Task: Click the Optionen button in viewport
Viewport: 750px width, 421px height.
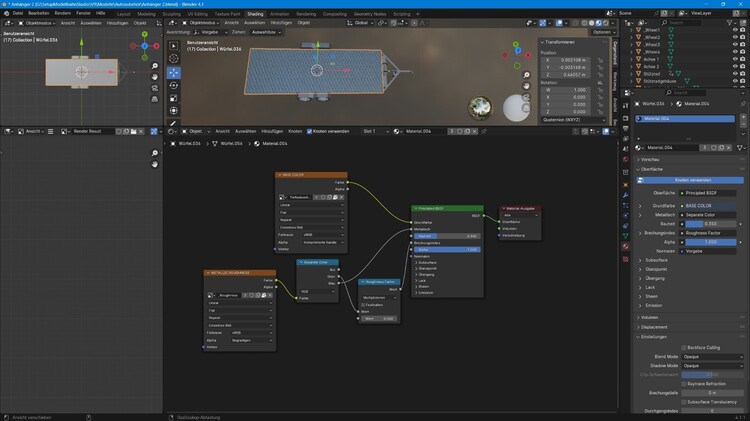Action: pyautogui.click(x=602, y=33)
